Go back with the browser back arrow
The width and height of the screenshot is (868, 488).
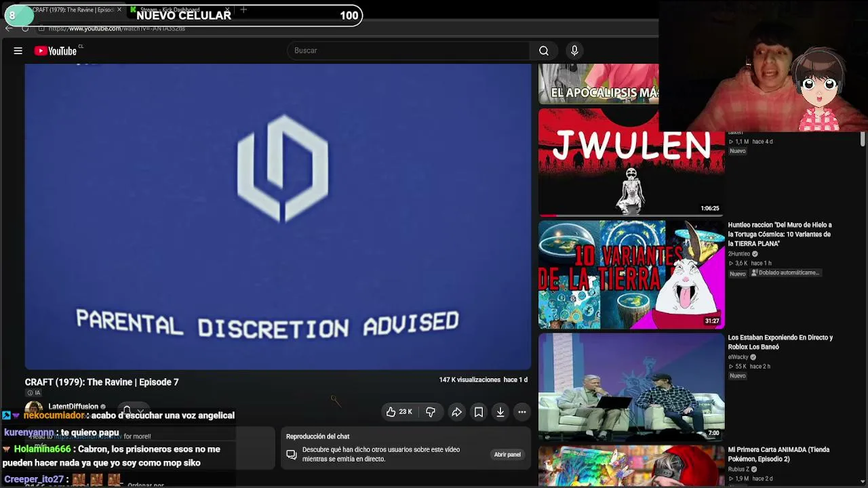point(9,28)
